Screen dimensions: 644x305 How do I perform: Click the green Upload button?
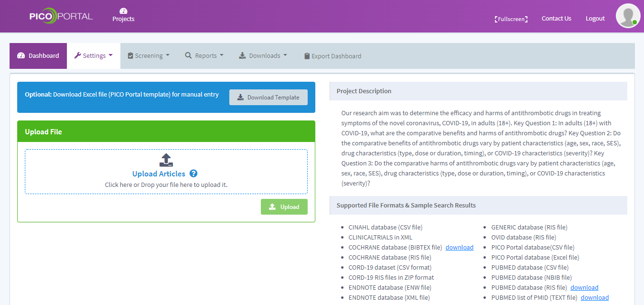(x=284, y=207)
